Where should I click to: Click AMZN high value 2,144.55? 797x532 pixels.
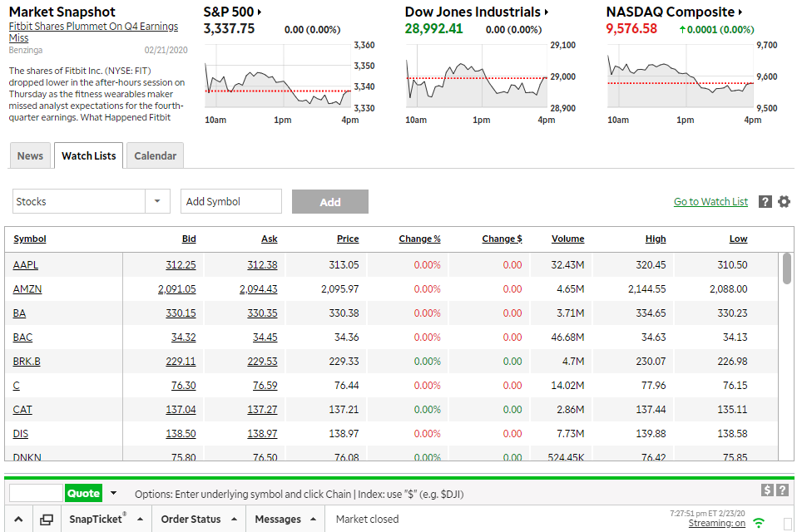tap(646, 288)
